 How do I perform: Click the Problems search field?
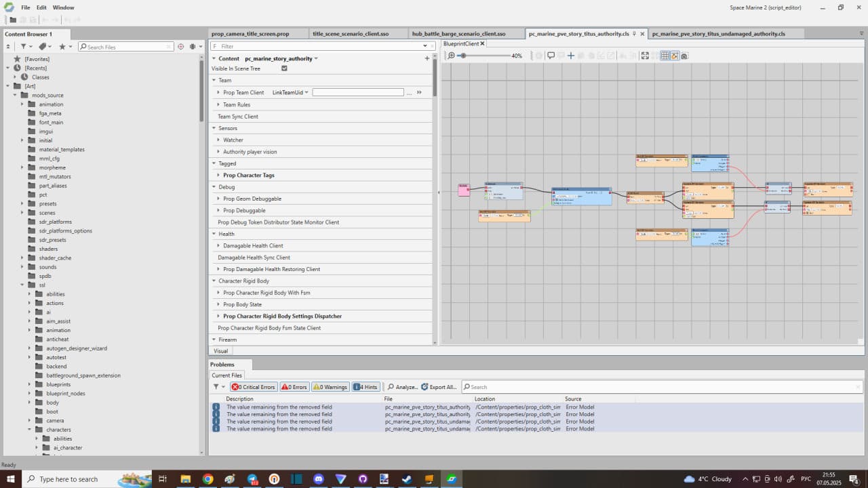(662, 387)
